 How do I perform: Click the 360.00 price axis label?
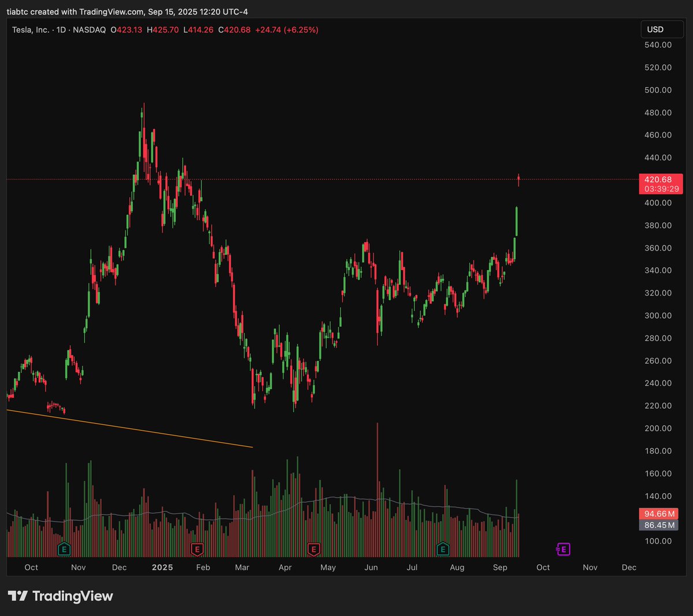pyautogui.click(x=658, y=248)
